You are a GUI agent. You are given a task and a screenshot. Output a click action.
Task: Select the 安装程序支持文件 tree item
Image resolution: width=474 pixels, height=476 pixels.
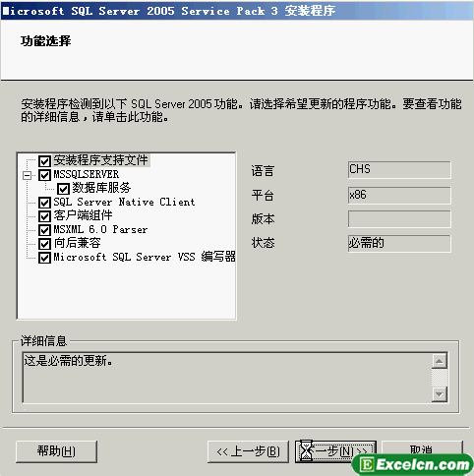(x=101, y=160)
